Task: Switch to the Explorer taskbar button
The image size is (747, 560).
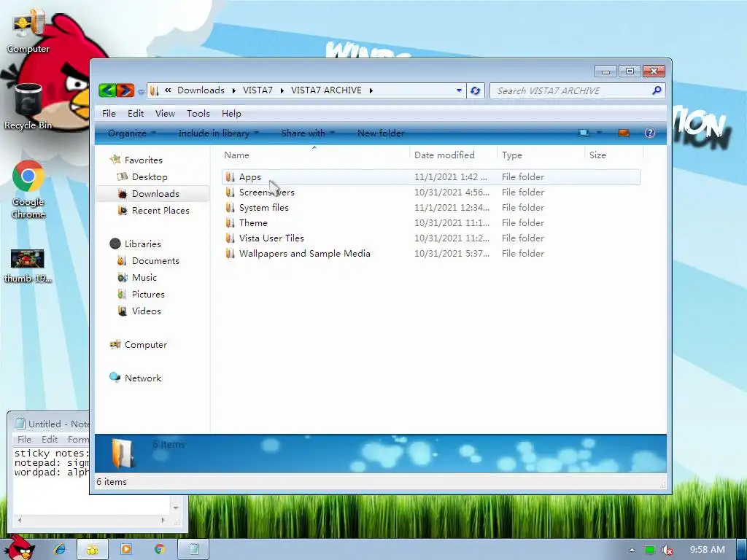Action: (x=93, y=550)
